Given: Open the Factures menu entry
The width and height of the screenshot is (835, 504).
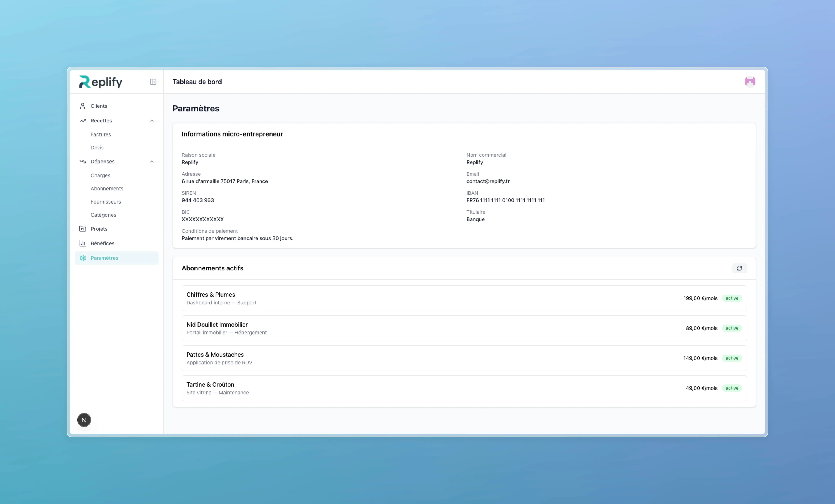Looking at the screenshot, I should point(101,134).
